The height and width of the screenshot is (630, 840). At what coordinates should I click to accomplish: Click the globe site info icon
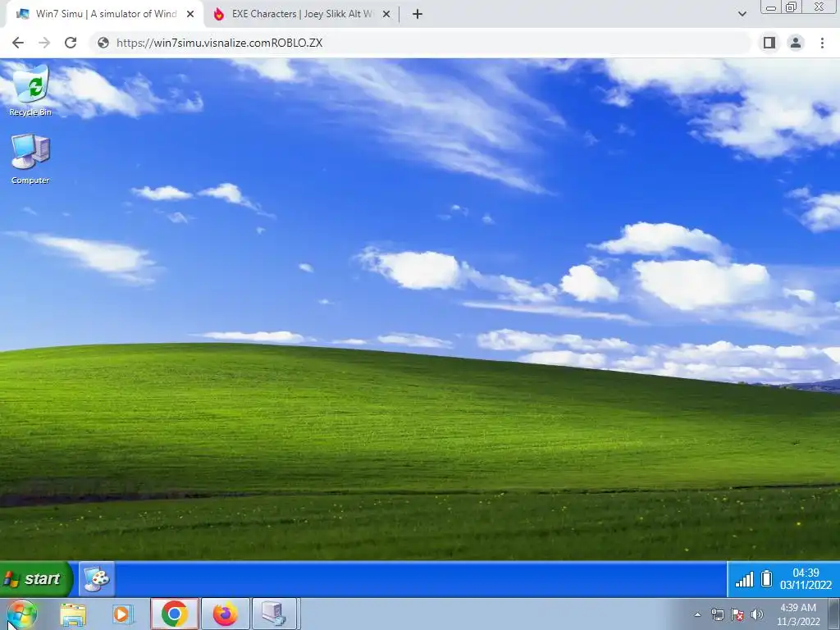click(103, 43)
